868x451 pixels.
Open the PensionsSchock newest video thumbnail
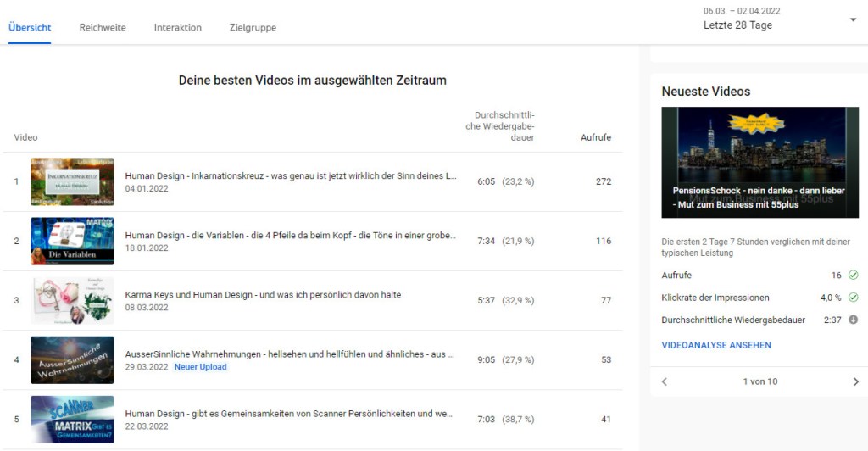click(759, 162)
